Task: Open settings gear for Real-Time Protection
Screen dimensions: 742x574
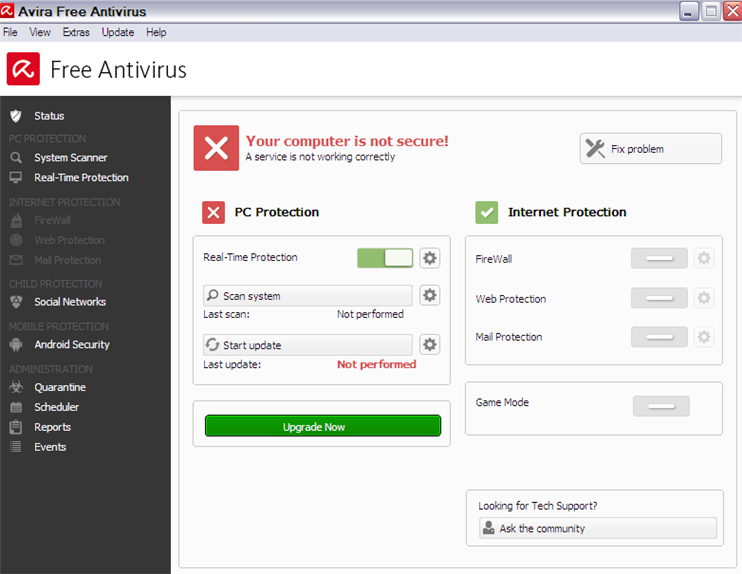Action: click(429, 258)
